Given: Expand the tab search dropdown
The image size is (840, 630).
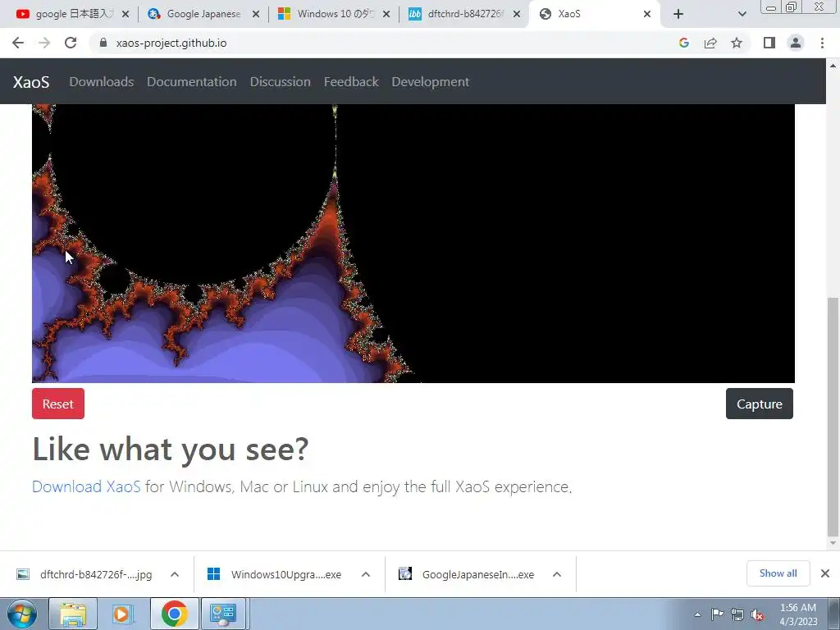Looking at the screenshot, I should tap(742, 14).
